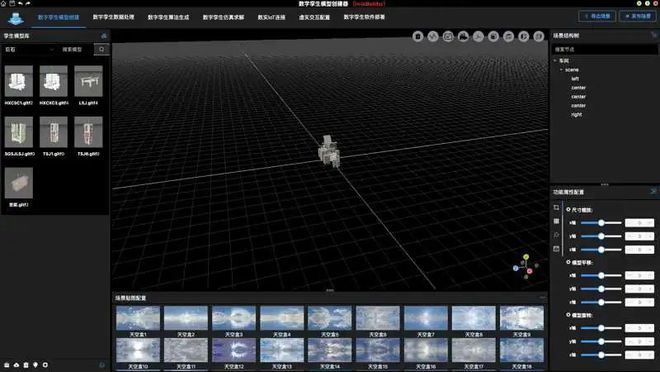The width and height of the screenshot is (660, 372).
Task: Click the 尺寸缩放 x-axis slider
Action: tap(601, 223)
